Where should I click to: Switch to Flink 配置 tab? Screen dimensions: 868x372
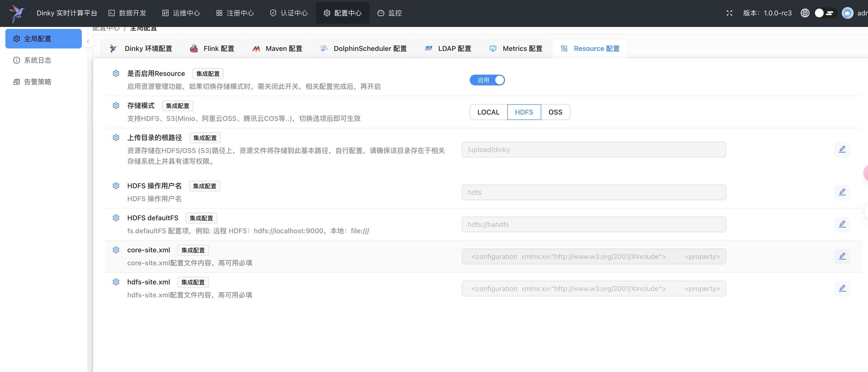point(212,48)
